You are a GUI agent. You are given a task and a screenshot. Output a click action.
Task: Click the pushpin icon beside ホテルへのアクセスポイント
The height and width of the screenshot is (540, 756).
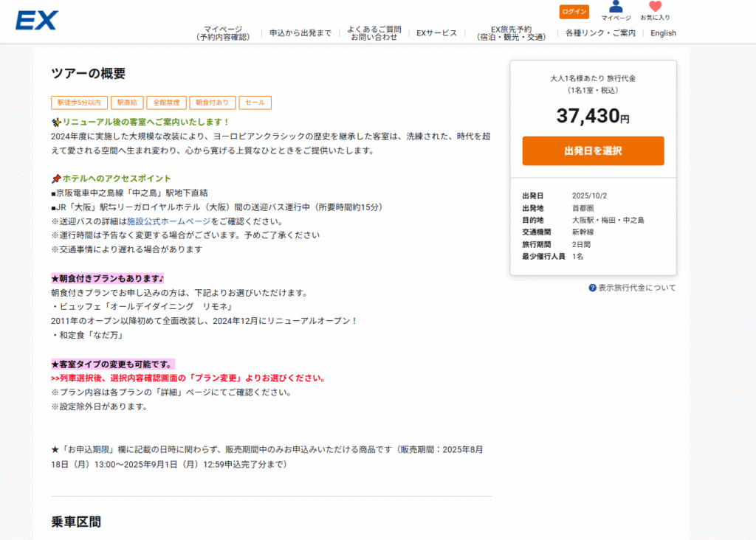pyautogui.click(x=56, y=179)
